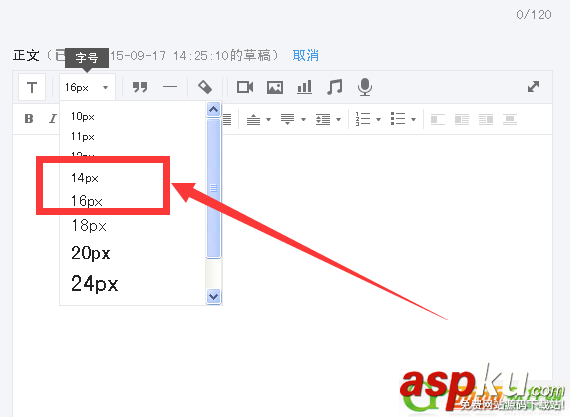Image resolution: width=570 pixels, height=417 pixels.
Task: Open paragraph spacing after dropdown
Action: [304, 119]
